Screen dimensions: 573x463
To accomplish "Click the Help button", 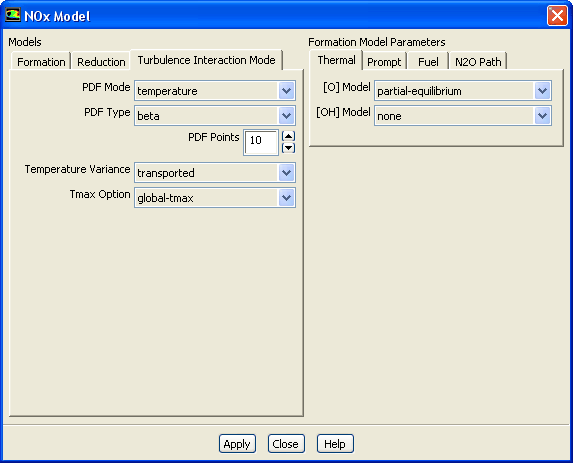I will point(335,444).
